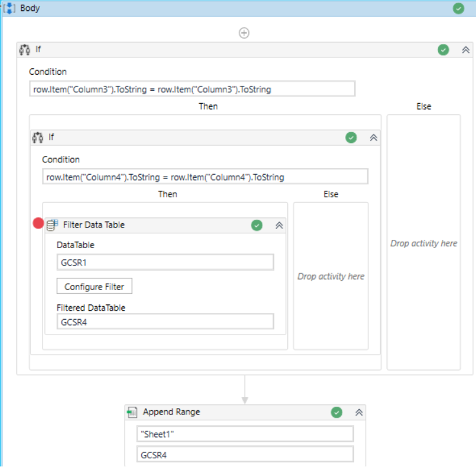Screen dimensions: 476x468
Task: Select the Filter Data Table title bar
Action: point(155,225)
